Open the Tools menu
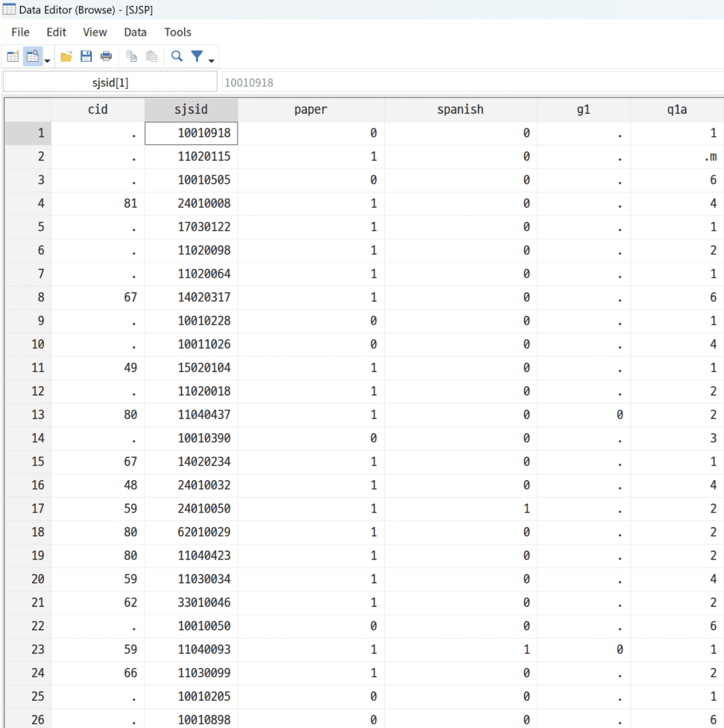This screenshot has height=728, width=724. point(177,32)
